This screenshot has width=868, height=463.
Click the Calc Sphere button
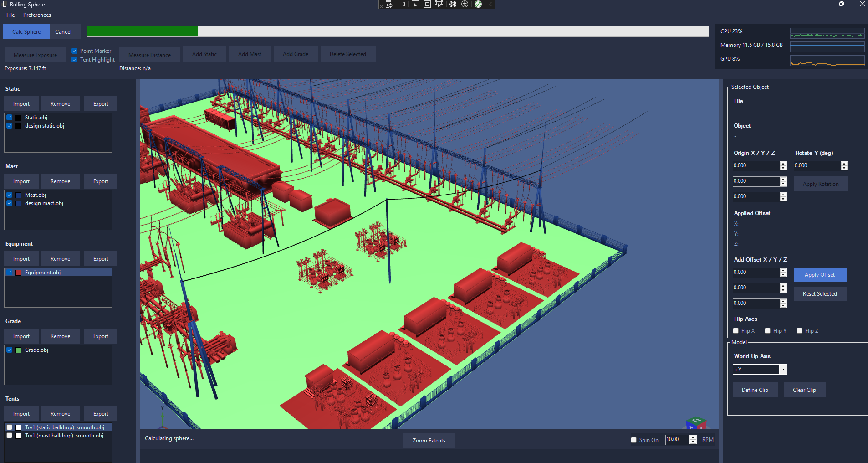[x=26, y=32]
